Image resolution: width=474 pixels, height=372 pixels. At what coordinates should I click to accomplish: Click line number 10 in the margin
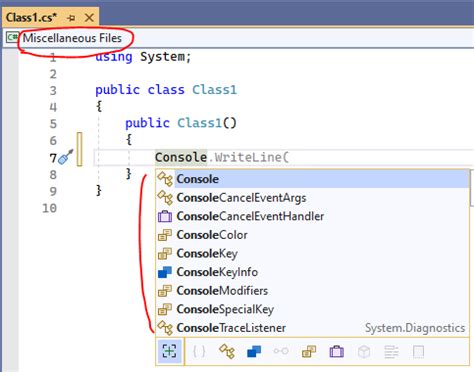[x=49, y=208]
